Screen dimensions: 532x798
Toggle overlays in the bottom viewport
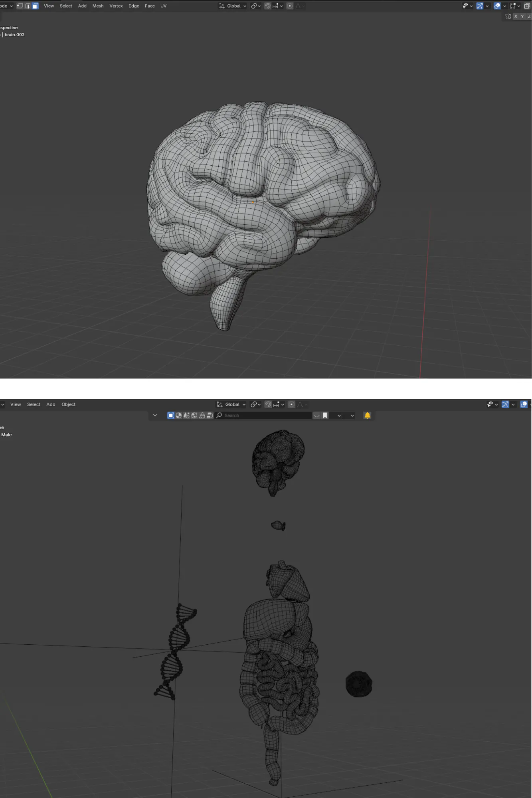(x=524, y=404)
